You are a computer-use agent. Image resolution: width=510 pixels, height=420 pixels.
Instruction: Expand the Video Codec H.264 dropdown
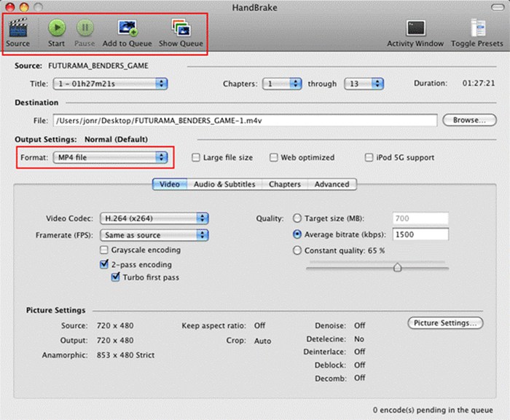pyautogui.click(x=154, y=218)
